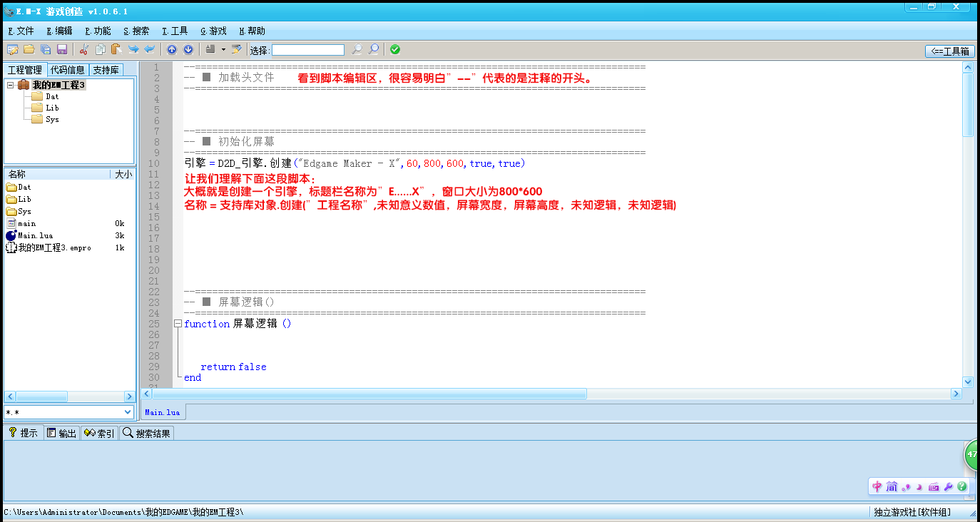Screen dimensions: 980x522
Task: Open the G.游戏 menu
Action: (x=213, y=31)
